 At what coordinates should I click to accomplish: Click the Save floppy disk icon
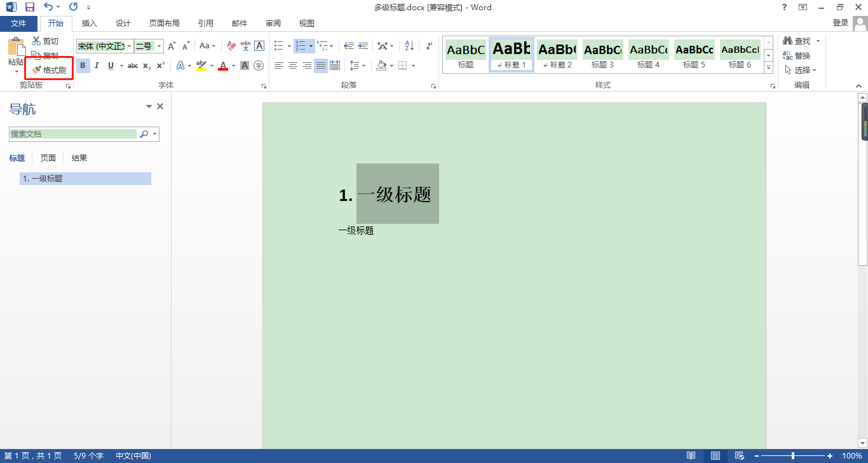click(x=30, y=7)
